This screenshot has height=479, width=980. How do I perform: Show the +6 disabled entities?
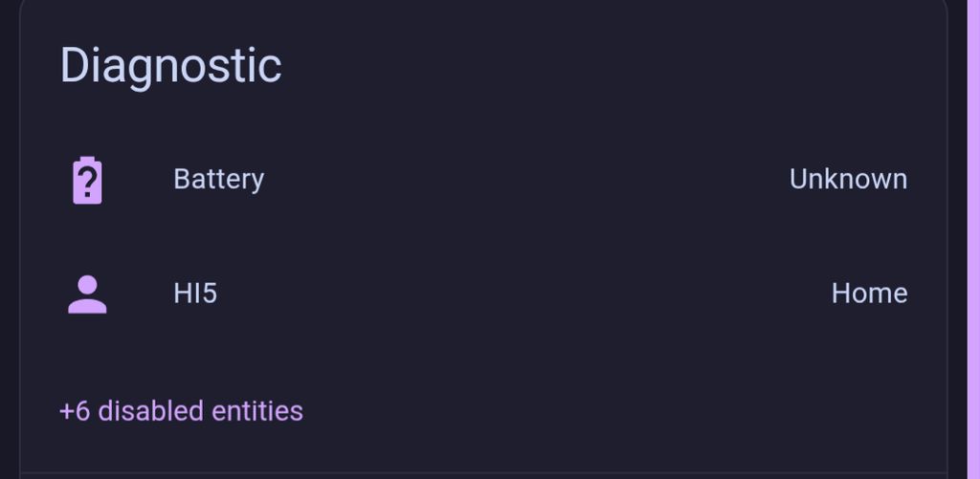coord(181,411)
